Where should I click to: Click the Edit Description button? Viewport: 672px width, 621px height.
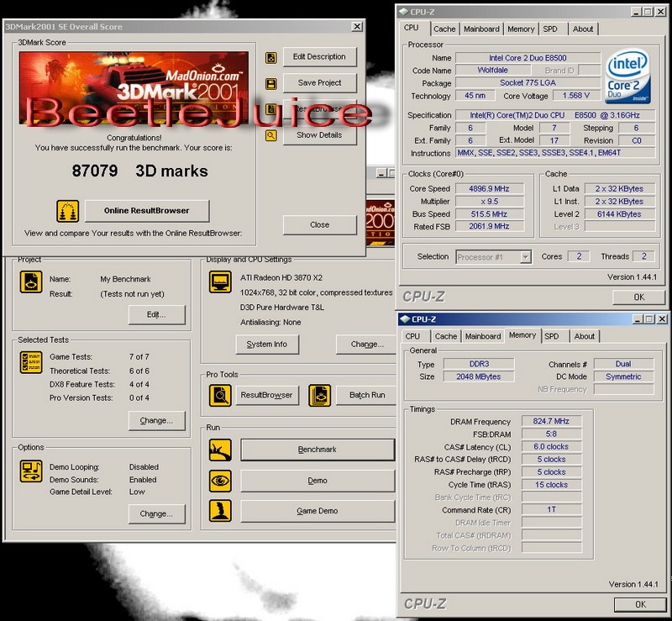320,57
